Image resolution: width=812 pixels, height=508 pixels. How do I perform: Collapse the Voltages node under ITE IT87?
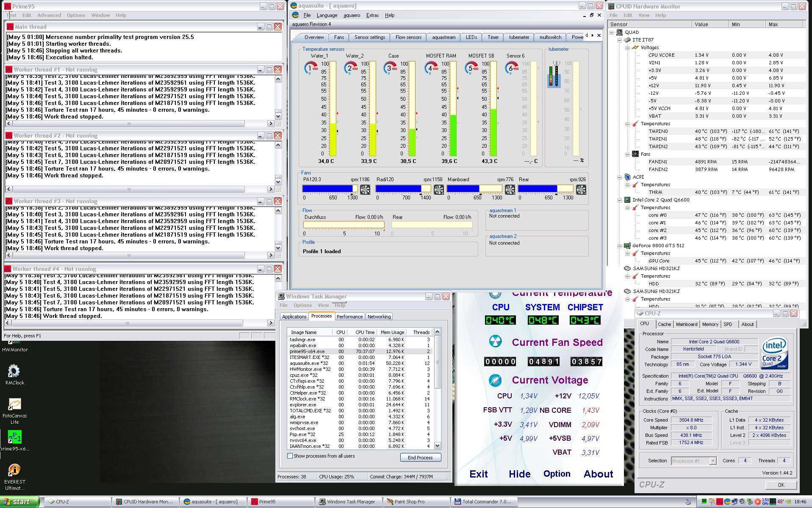coord(627,47)
